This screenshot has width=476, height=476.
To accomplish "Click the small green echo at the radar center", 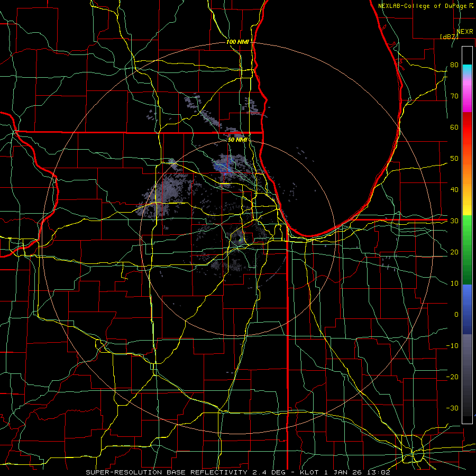I will coord(240,240).
